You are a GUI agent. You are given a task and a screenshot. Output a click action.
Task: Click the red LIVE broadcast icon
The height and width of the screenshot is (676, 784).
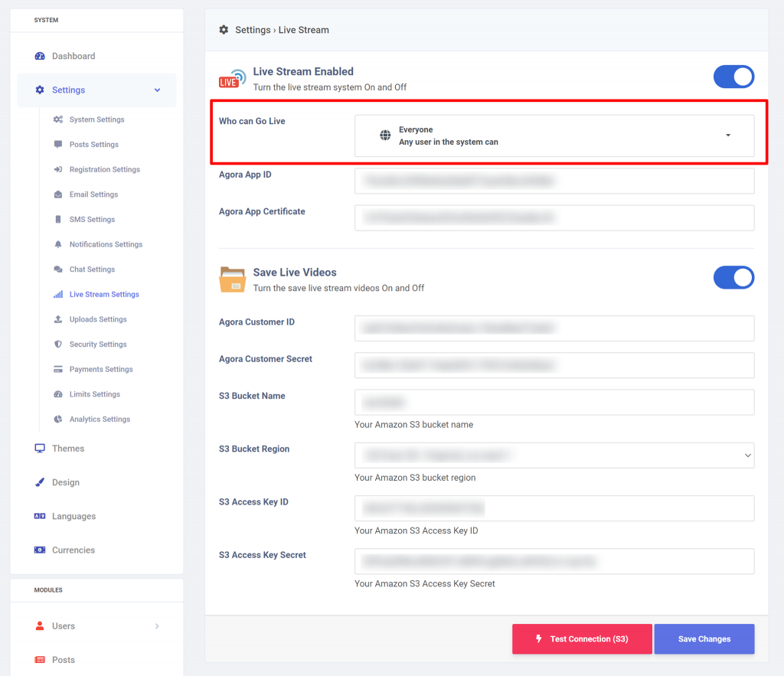(233, 79)
